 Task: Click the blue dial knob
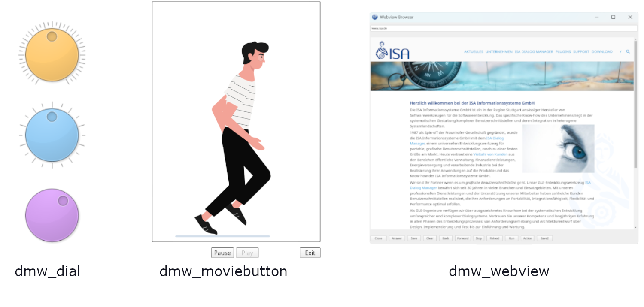[52, 135]
